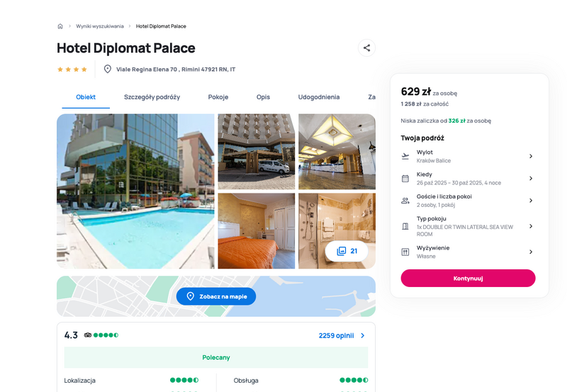Open the Pokoje tab

pyautogui.click(x=218, y=97)
